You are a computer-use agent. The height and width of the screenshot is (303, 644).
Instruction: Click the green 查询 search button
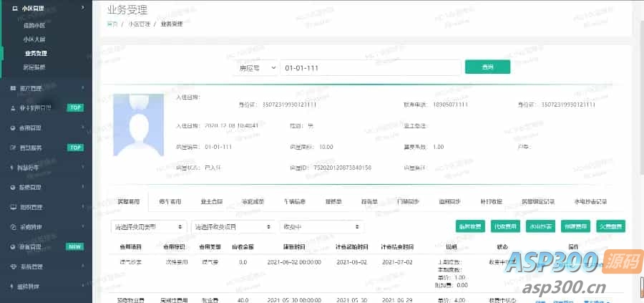(487, 67)
